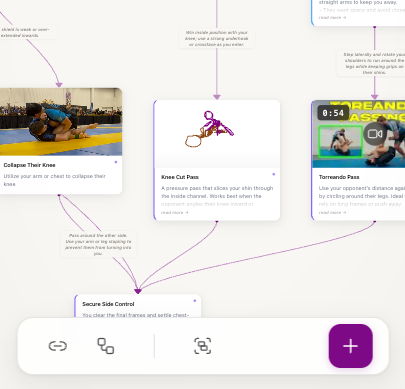Click the connected nodes icon in toolbar

click(x=106, y=346)
